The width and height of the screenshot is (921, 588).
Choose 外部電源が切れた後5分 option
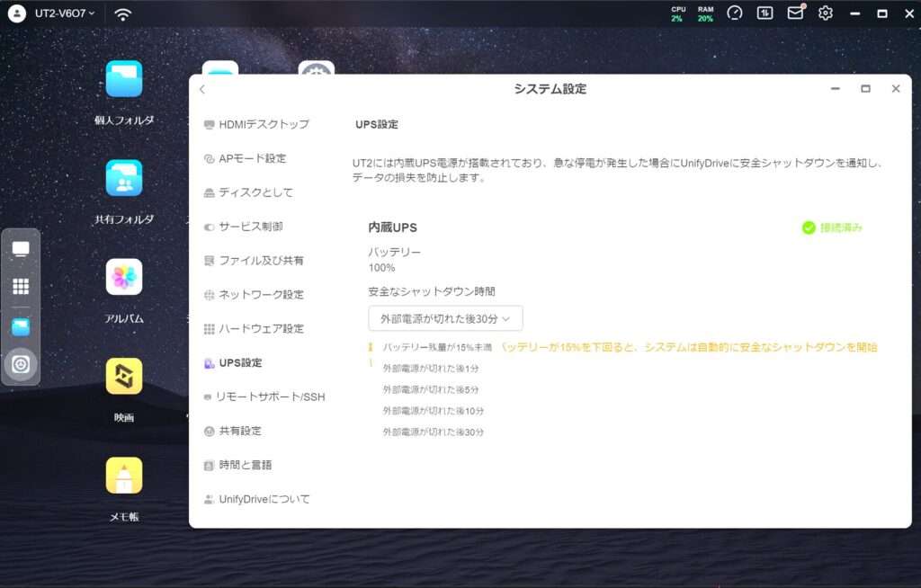tap(431, 389)
